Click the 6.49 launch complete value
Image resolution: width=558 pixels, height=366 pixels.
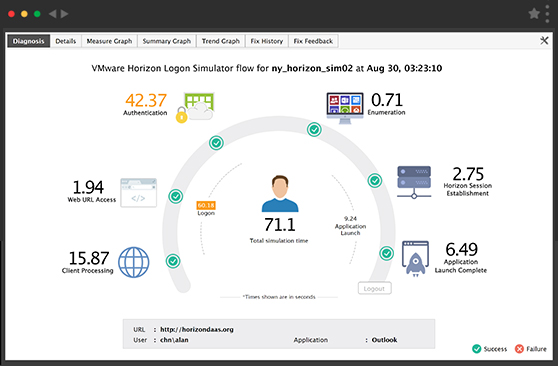[x=461, y=250]
